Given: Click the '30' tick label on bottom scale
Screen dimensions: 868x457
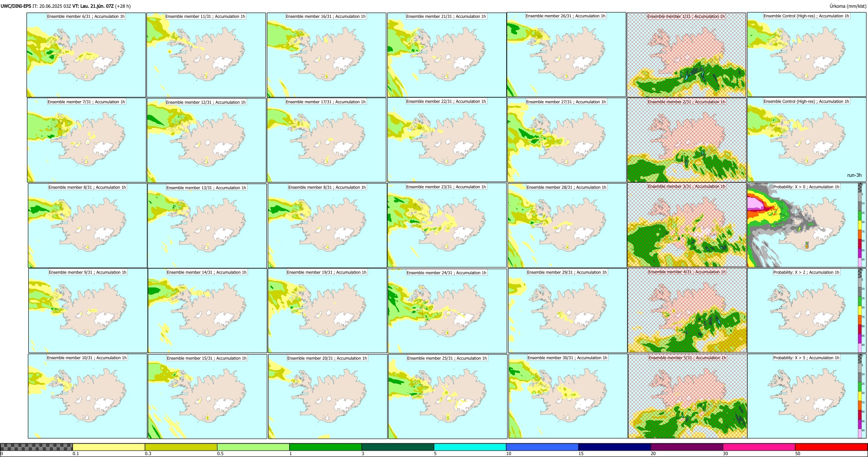Looking at the screenshot, I should tap(725, 454).
